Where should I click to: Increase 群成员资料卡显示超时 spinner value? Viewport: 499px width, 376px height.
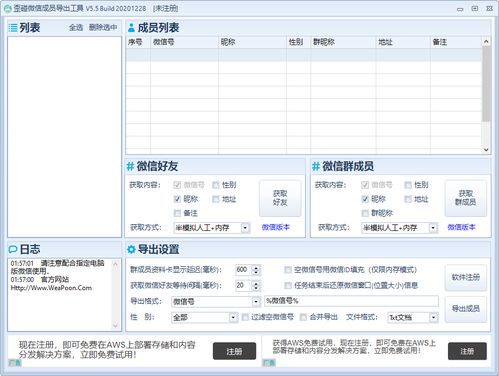(x=256, y=267)
